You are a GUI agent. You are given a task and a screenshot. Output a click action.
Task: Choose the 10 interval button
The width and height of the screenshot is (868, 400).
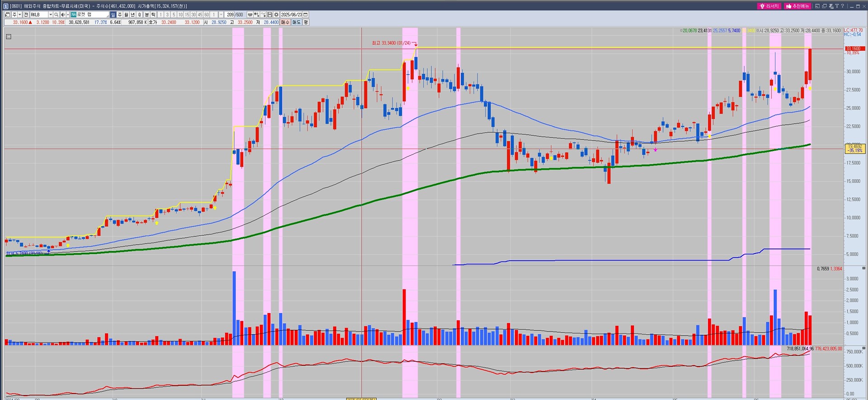tap(180, 14)
